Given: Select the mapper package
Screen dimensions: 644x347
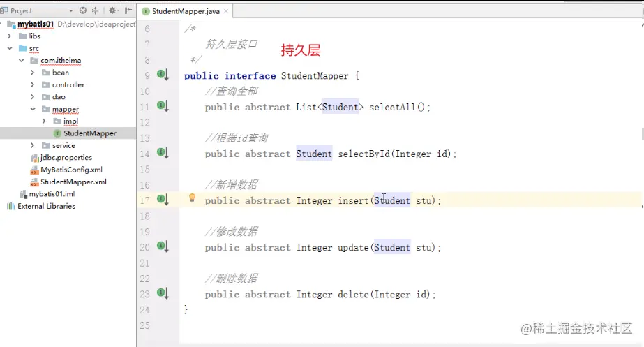Looking at the screenshot, I should point(66,109).
